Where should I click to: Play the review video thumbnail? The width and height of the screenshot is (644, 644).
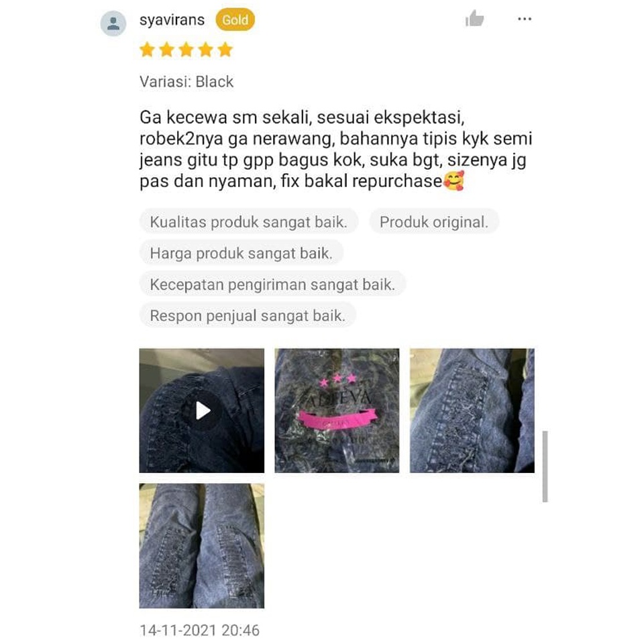tap(202, 411)
